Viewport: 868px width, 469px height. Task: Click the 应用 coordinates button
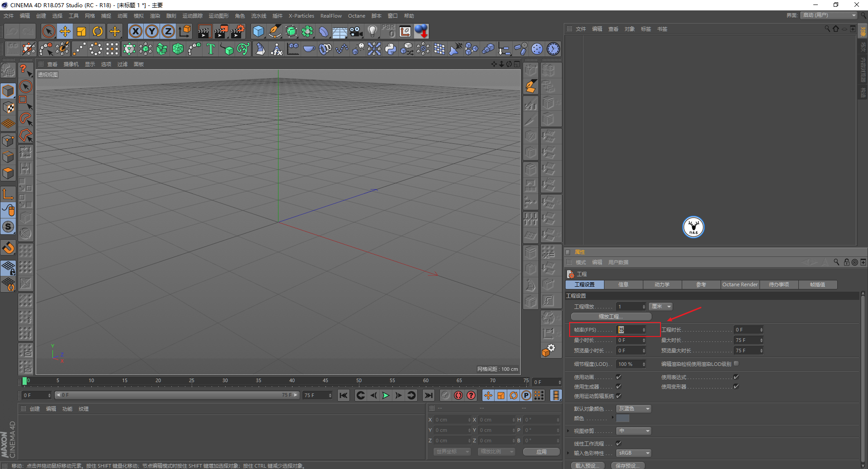[x=541, y=452]
